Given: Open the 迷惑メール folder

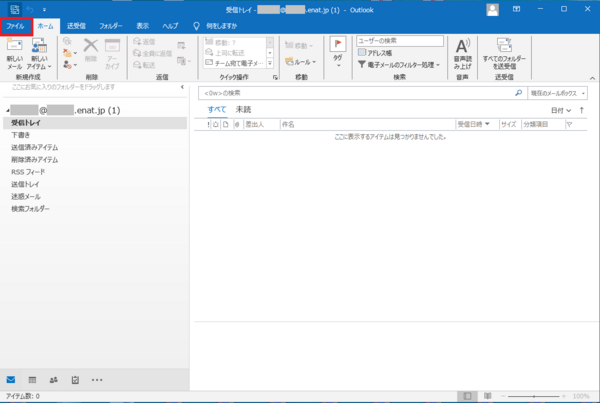Looking at the screenshot, I should pos(26,196).
